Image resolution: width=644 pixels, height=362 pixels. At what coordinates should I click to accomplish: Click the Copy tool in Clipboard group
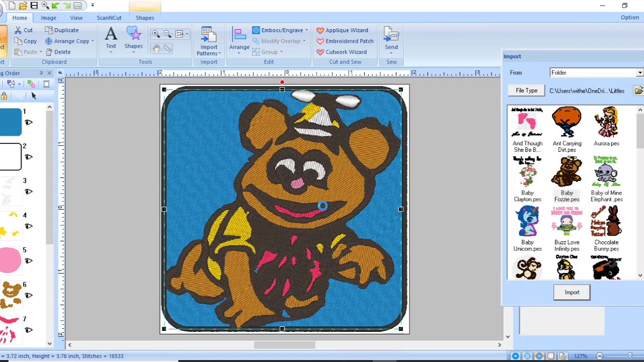click(26, 41)
